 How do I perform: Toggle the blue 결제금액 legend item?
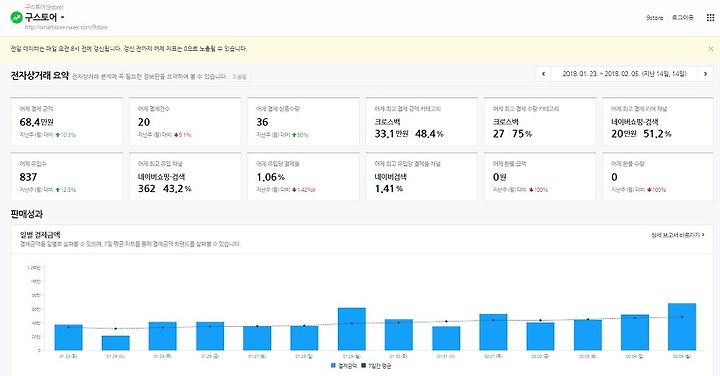[343, 366]
